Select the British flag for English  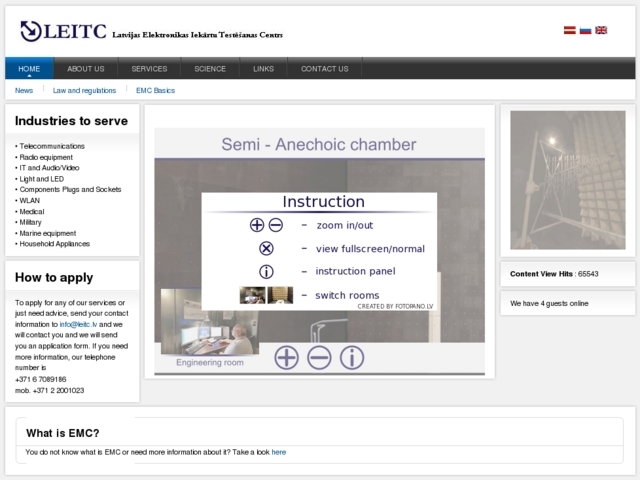coord(601,30)
